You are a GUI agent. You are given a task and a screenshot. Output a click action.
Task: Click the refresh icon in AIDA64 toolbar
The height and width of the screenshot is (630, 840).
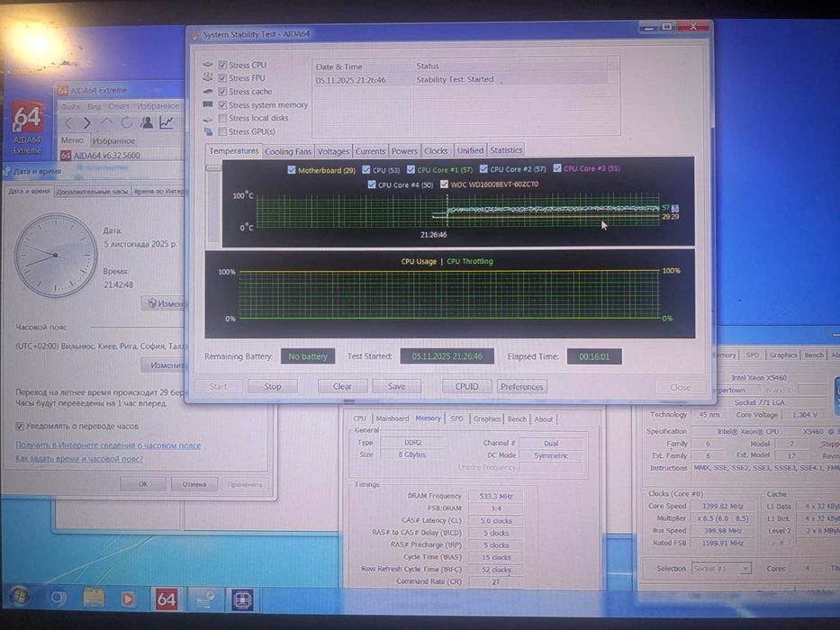point(126,122)
